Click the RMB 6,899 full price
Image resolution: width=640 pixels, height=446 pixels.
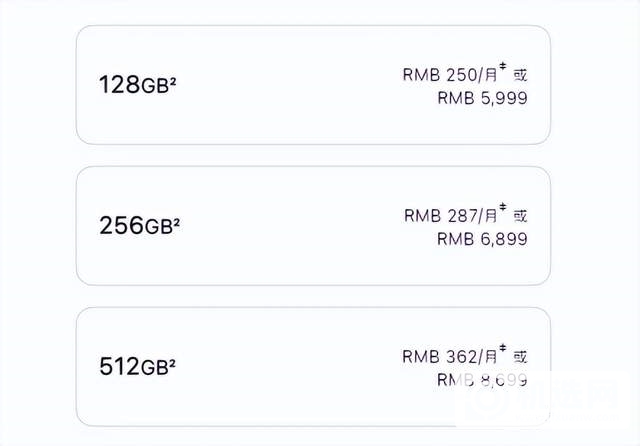point(482,239)
